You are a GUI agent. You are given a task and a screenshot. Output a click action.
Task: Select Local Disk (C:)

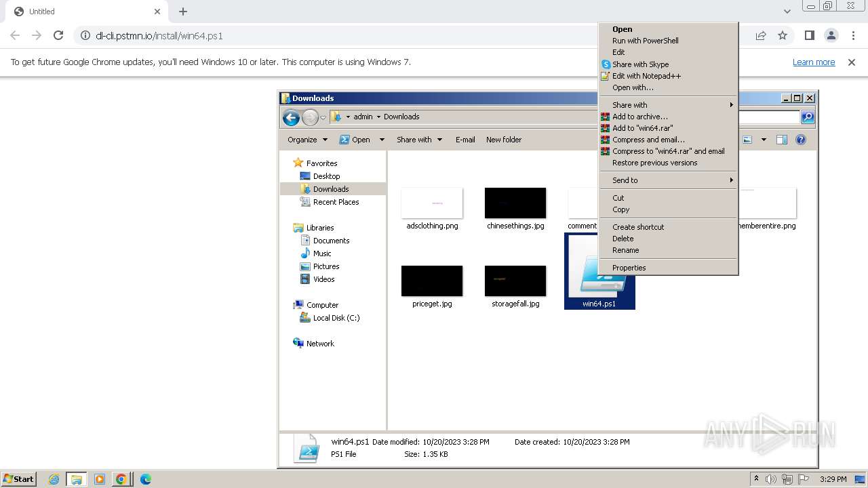click(336, 318)
